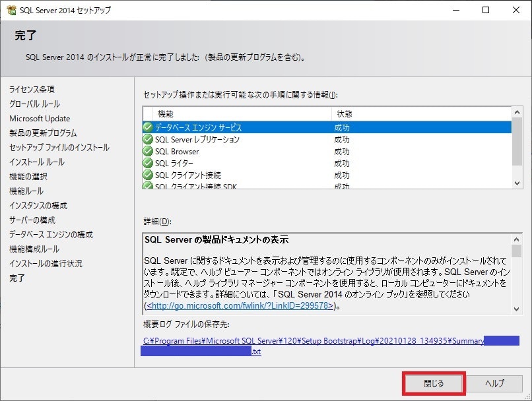The height and width of the screenshot is (401, 532).
Task: Click the feature list scrollbar thumb
Action: pyautogui.click(x=517, y=141)
